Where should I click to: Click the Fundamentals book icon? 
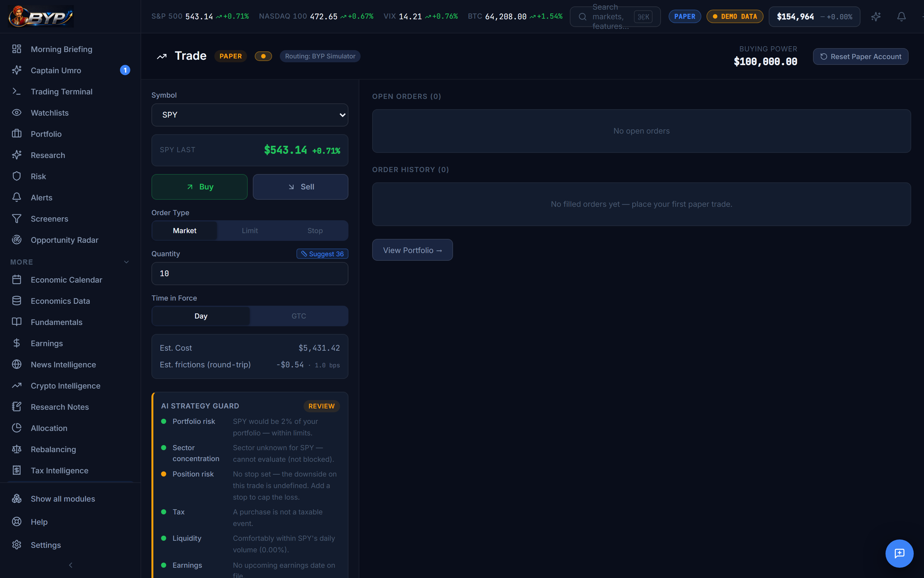point(16,322)
